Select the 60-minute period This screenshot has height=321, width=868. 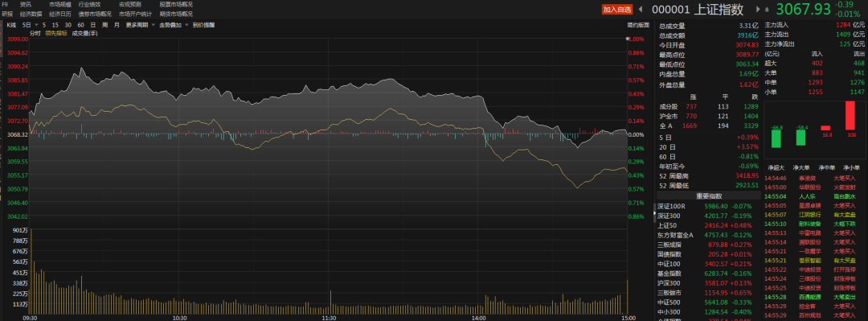81,25
